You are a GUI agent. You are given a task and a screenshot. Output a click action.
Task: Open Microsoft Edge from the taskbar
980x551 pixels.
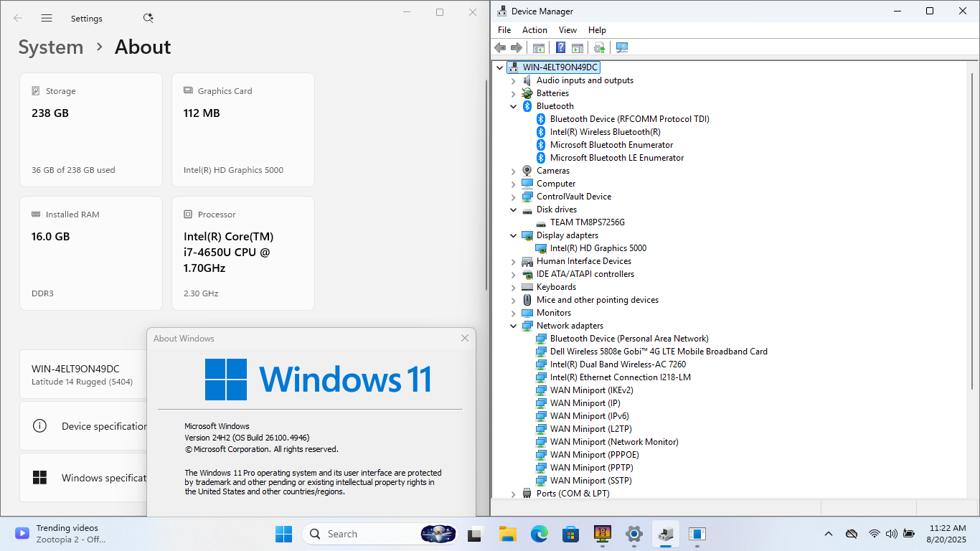pyautogui.click(x=539, y=534)
